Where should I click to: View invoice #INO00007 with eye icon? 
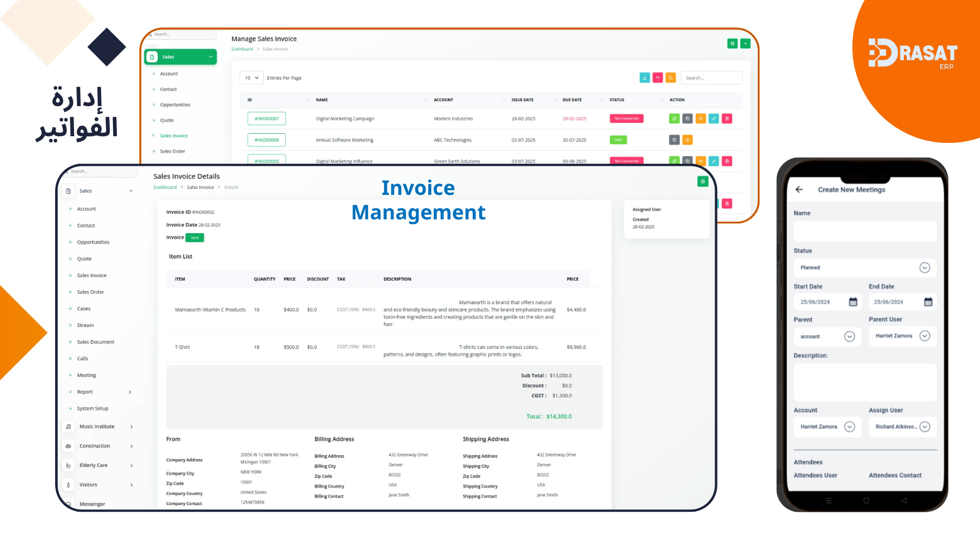tap(701, 119)
